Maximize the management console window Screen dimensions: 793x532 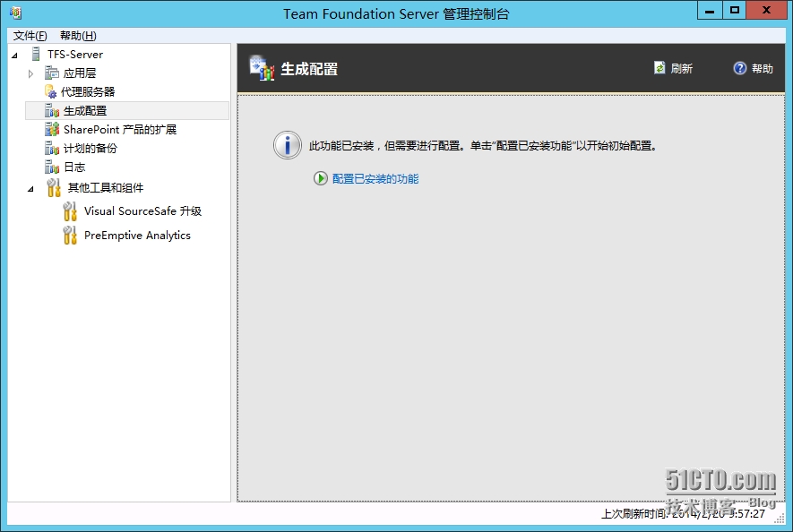735,10
